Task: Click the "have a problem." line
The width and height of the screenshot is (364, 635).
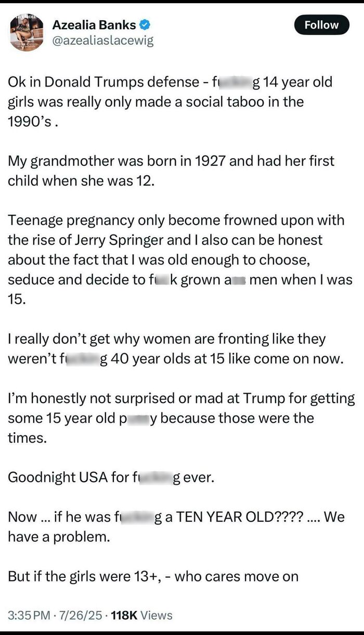Action: point(59,537)
